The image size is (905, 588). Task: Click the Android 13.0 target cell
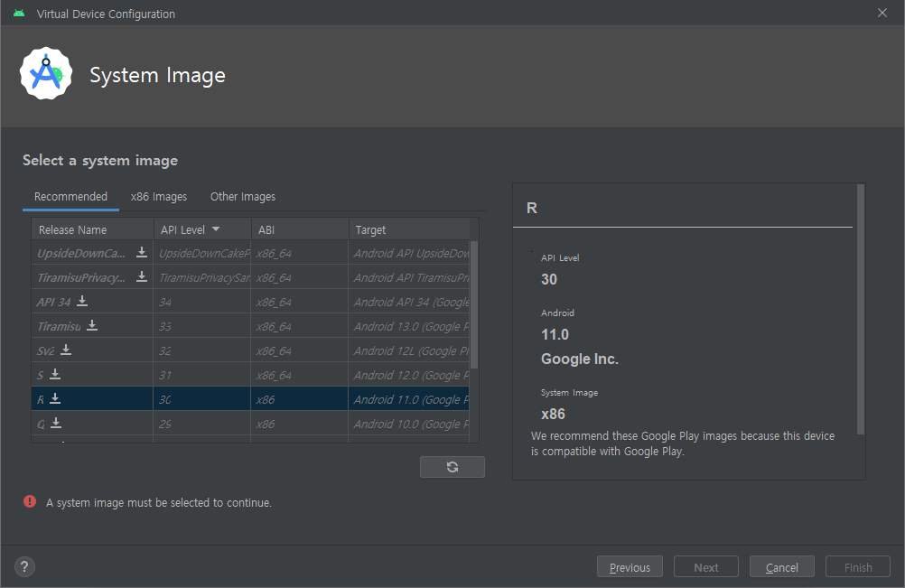(409, 326)
